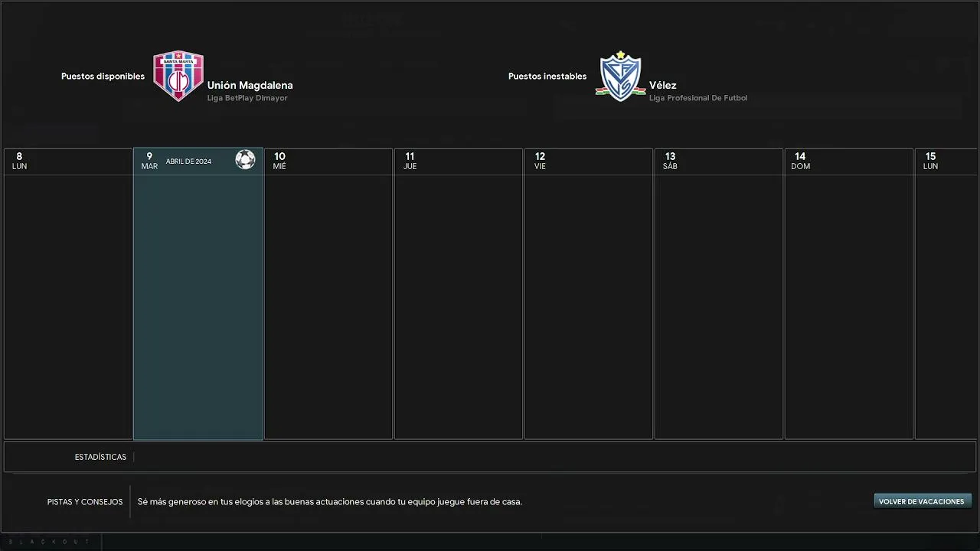Click the Vélez club crest
This screenshot has height=551, width=980.
click(620, 76)
